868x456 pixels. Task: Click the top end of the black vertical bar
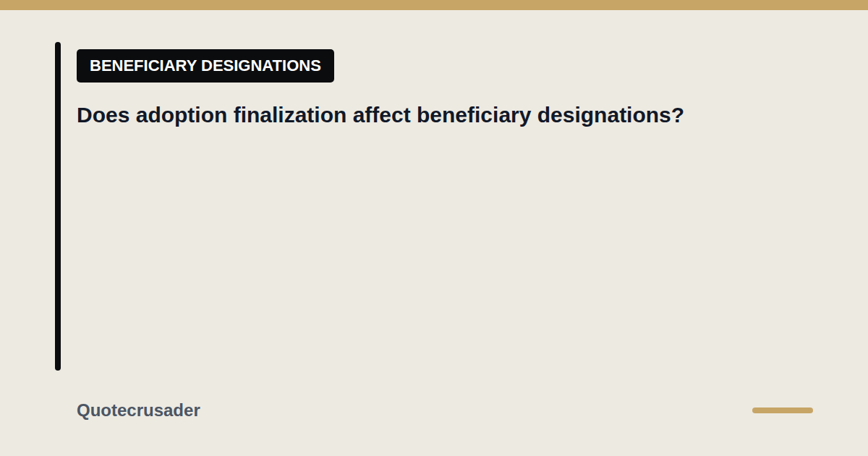click(58, 46)
